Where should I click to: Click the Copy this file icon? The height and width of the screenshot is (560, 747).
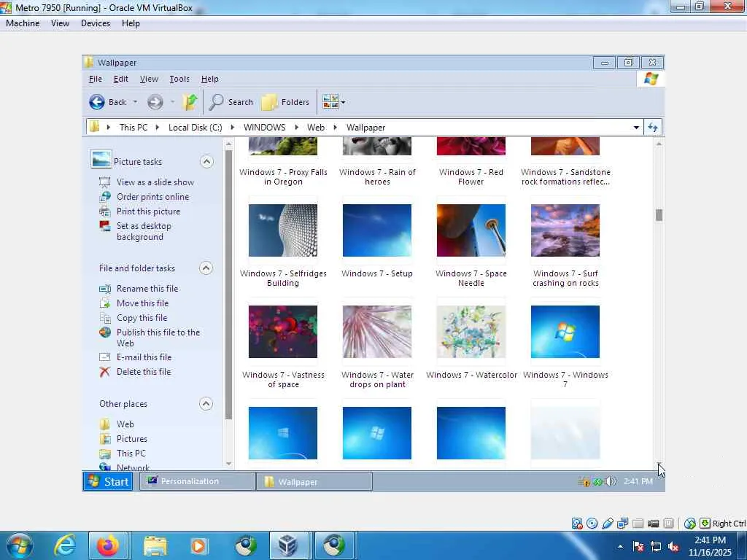[x=105, y=318]
